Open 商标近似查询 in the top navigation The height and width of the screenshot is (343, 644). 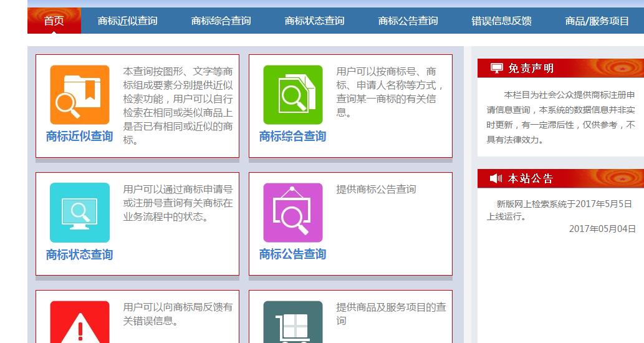pyautogui.click(x=127, y=21)
